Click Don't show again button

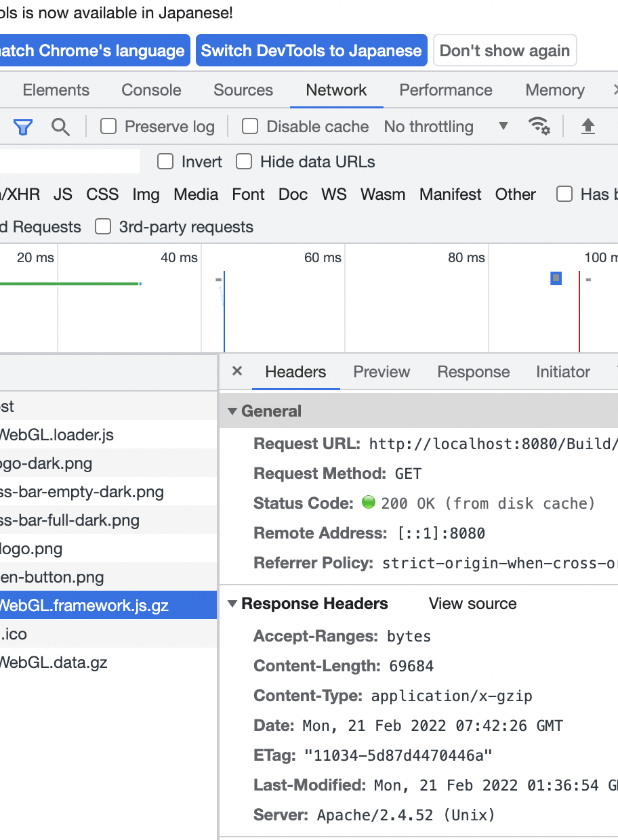coord(505,51)
